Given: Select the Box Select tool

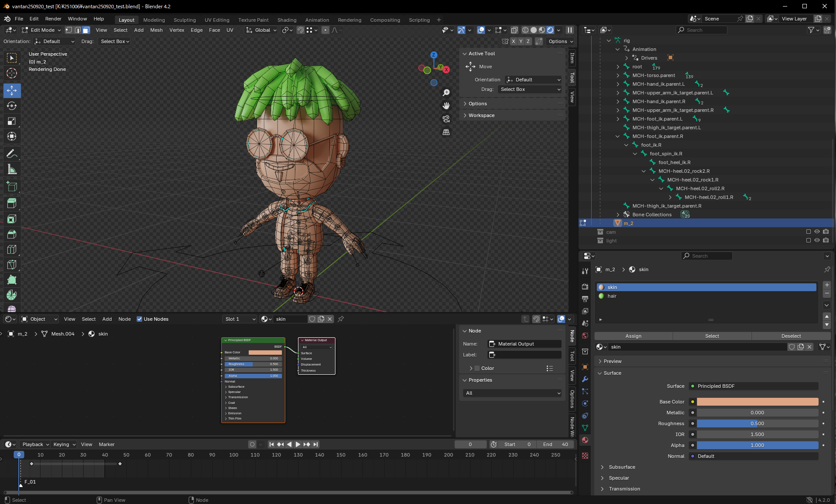Looking at the screenshot, I should pyautogui.click(x=12, y=57).
